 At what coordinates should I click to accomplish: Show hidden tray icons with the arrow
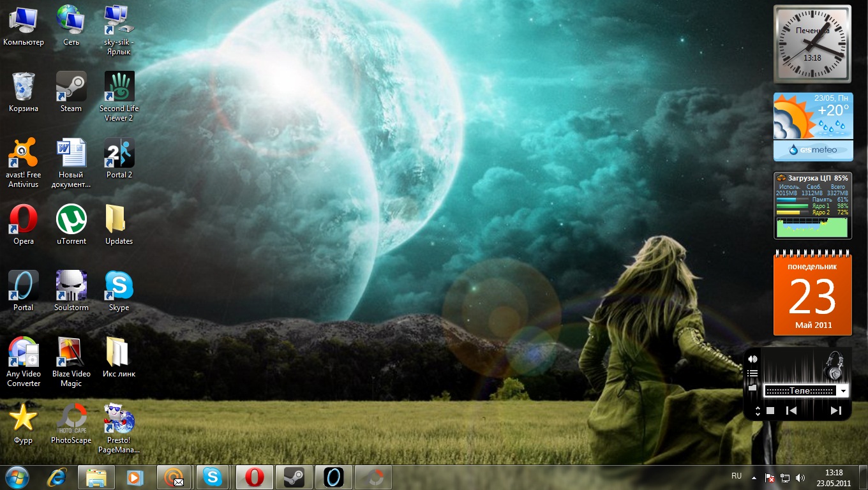tap(754, 478)
